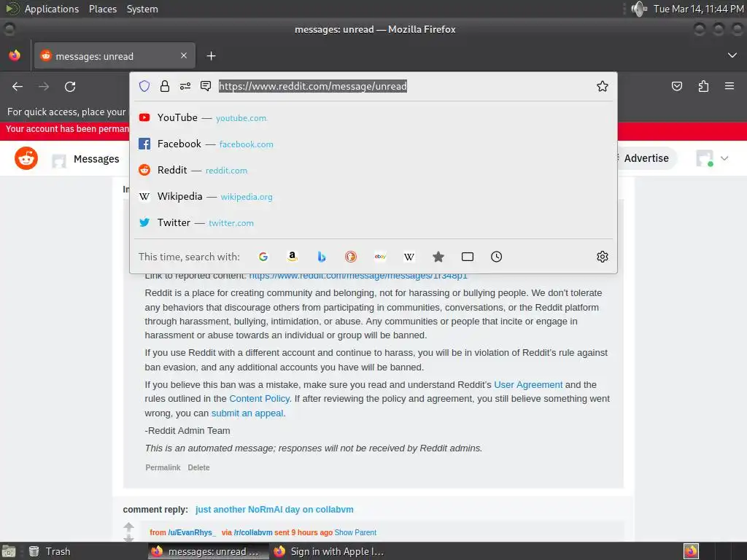The height and width of the screenshot is (560, 747).
Task: Click the Firefox icon in bottom-right tray
Action: (691, 551)
